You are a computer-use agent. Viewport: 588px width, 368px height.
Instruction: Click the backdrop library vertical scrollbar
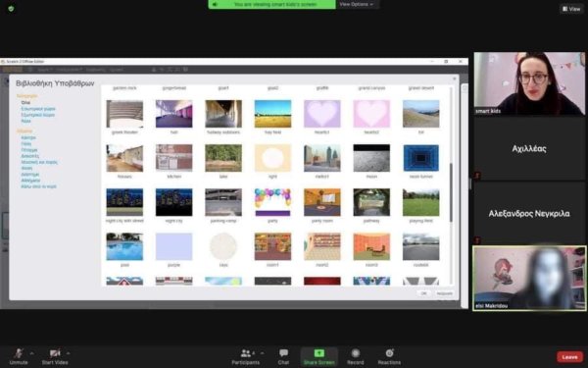[x=451, y=191]
